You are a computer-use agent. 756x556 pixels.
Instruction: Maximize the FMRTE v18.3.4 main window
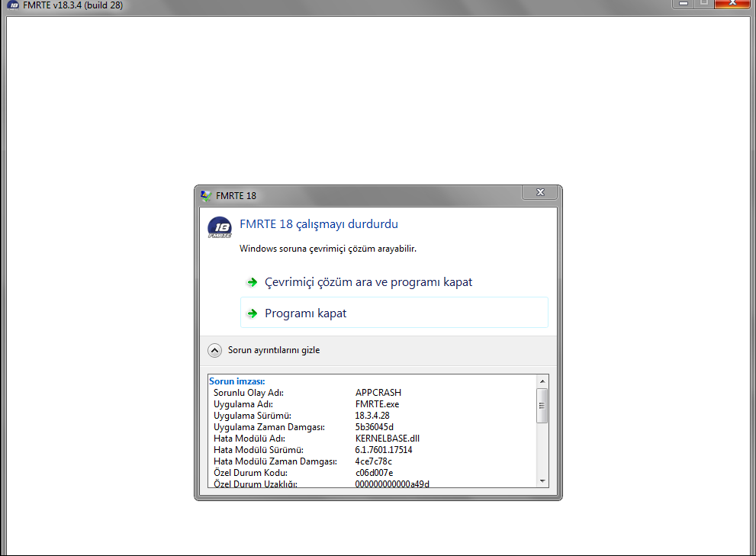coord(703,4)
